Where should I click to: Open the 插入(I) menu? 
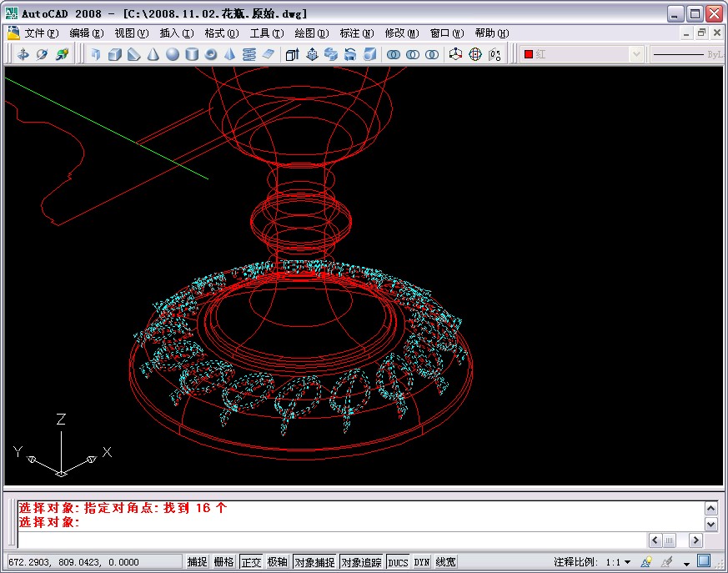(x=177, y=33)
